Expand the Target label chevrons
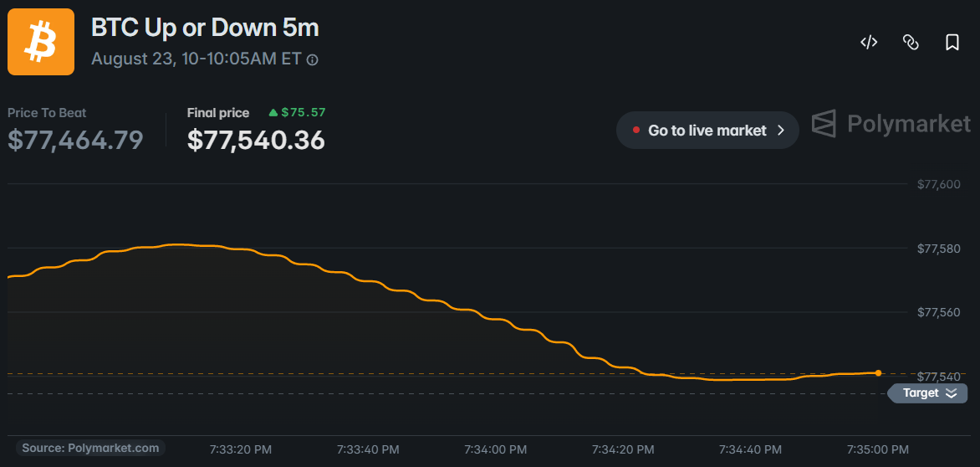Image resolution: width=980 pixels, height=467 pixels. tap(952, 393)
